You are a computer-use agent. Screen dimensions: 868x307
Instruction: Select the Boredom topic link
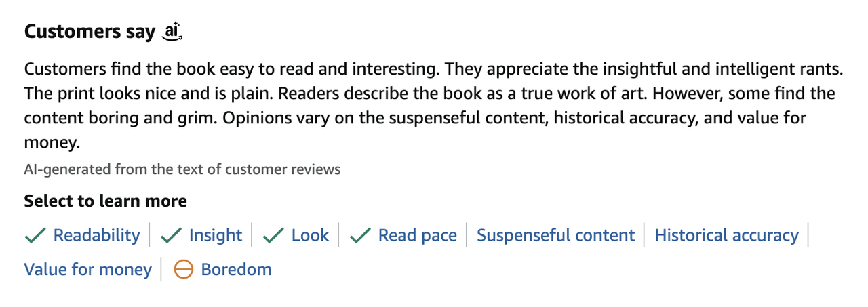pos(236,270)
